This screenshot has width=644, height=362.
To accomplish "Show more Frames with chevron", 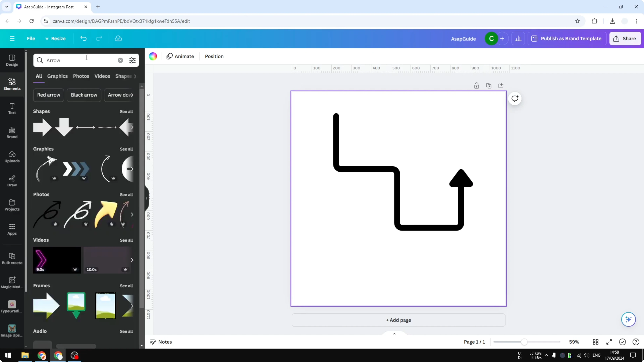I will click(x=132, y=306).
